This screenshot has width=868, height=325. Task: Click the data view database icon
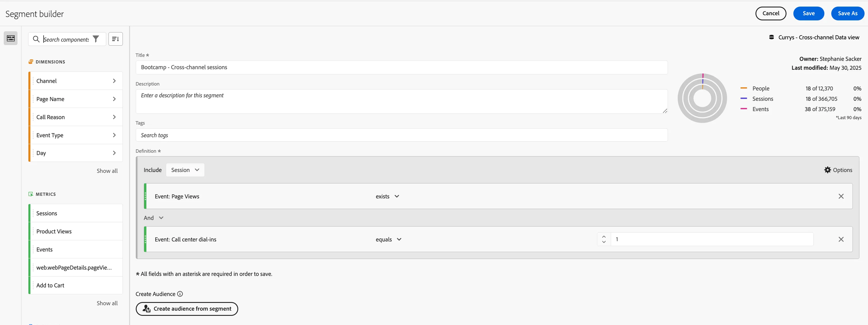(x=771, y=37)
